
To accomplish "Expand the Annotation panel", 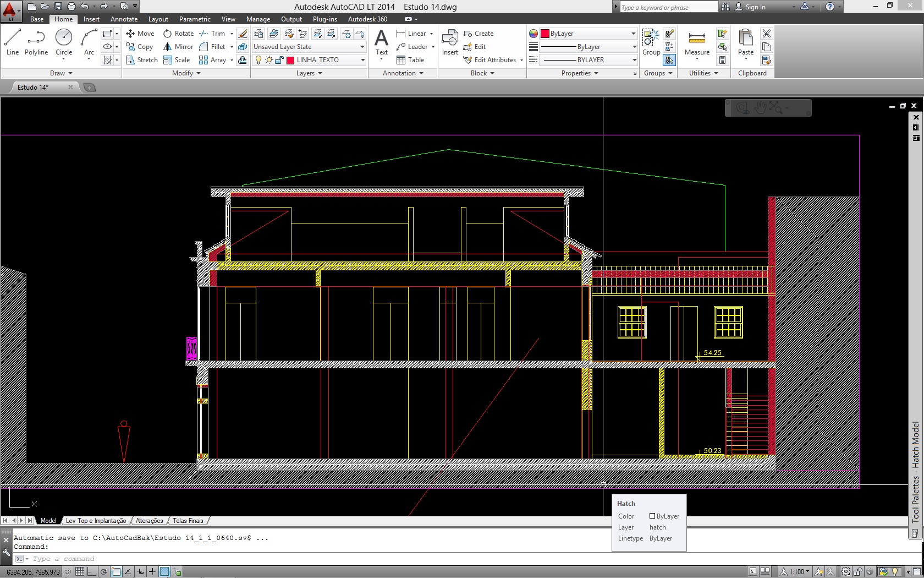I will [403, 73].
